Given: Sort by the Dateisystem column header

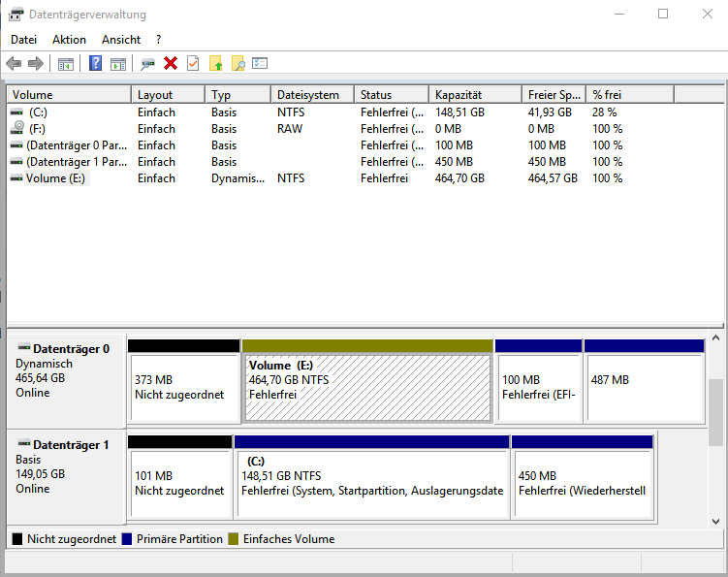Looking at the screenshot, I should [x=313, y=95].
